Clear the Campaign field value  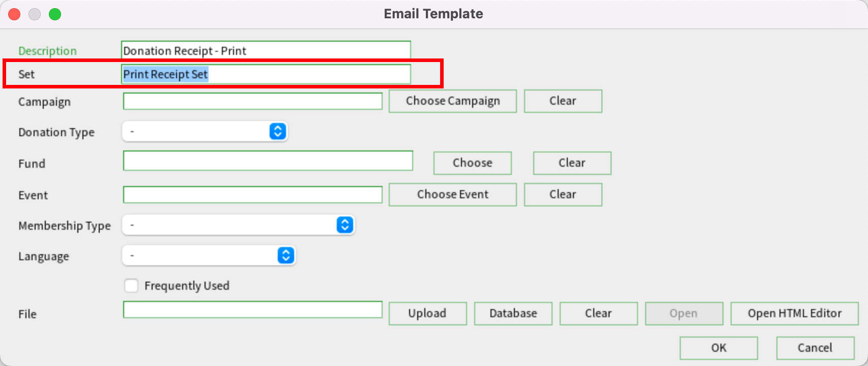coord(562,101)
